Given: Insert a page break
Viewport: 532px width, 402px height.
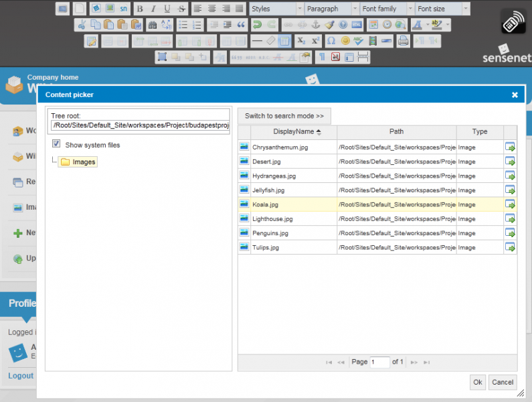Looking at the screenshot, I should click(363, 57).
